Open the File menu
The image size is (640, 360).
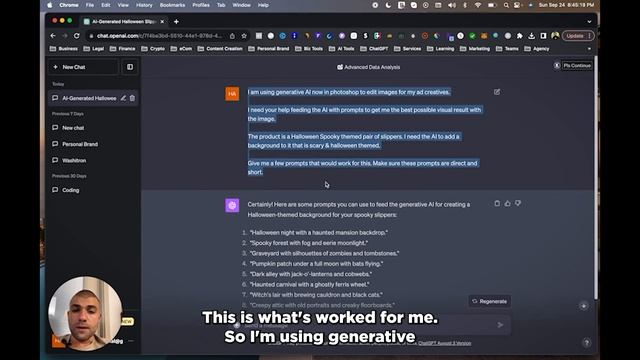(x=90, y=5)
